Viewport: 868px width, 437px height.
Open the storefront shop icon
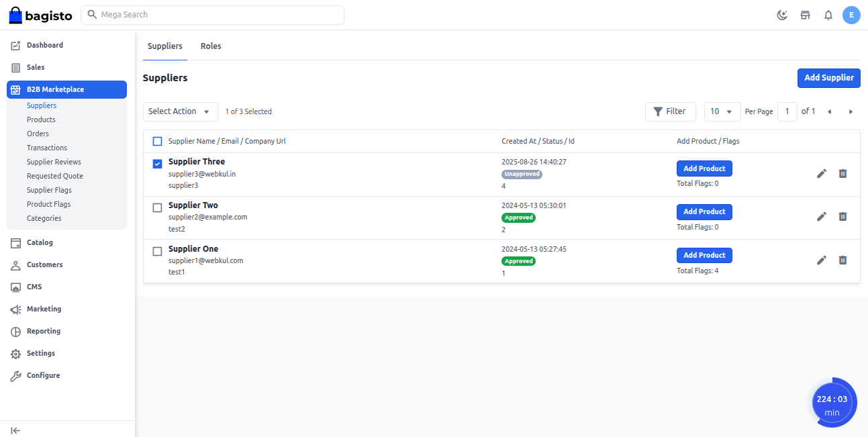[805, 15]
